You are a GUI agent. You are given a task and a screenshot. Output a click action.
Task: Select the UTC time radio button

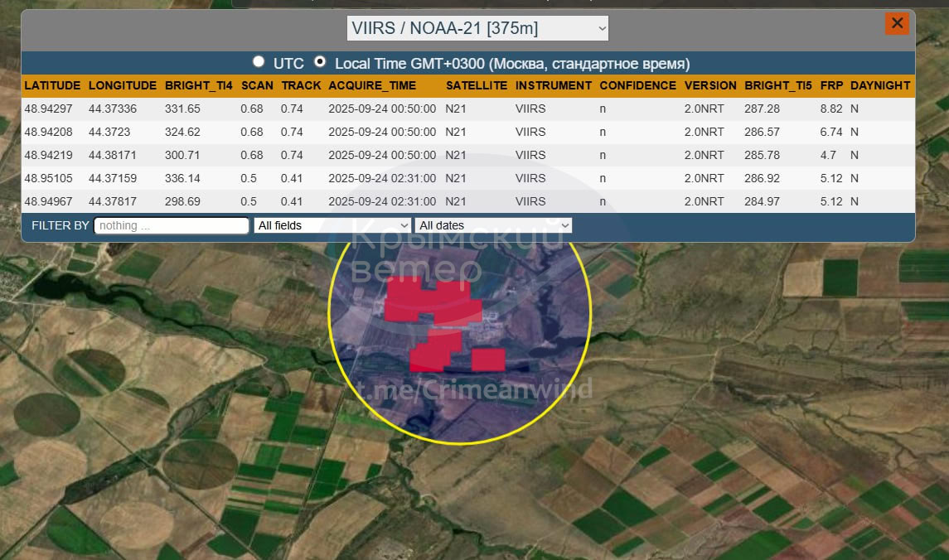[259, 62]
